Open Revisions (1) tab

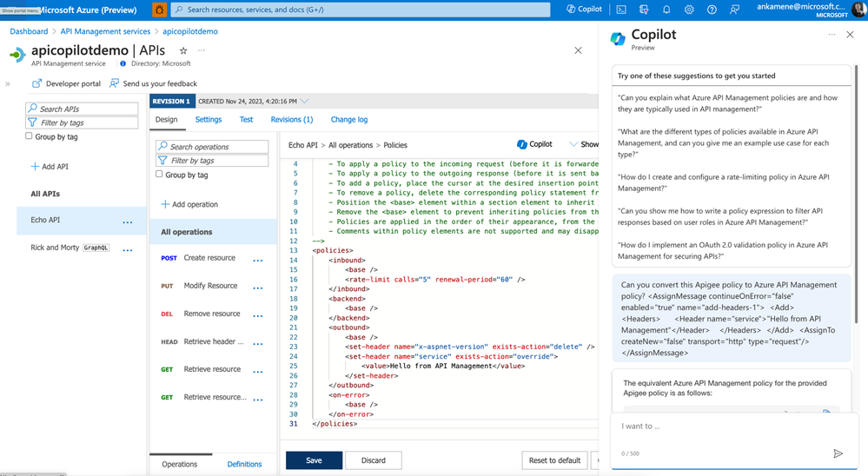(x=292, y=120)
